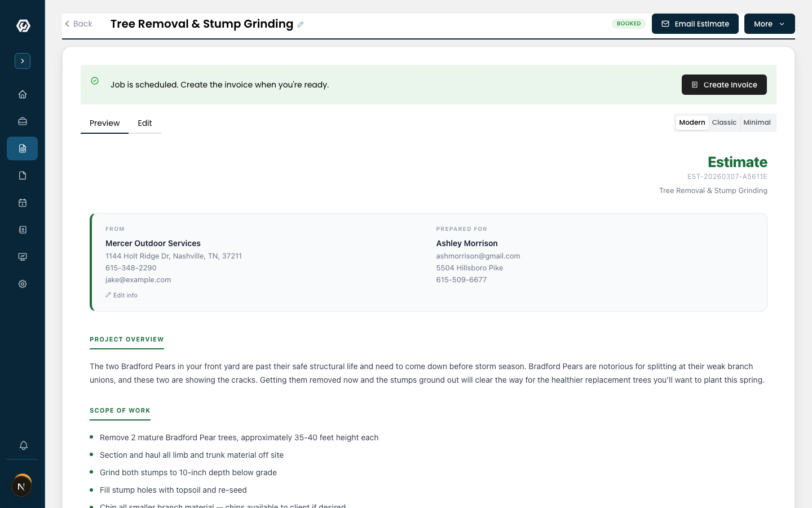Switch to the Edit tab
The image size is (812, 508).
pos(145,123)
